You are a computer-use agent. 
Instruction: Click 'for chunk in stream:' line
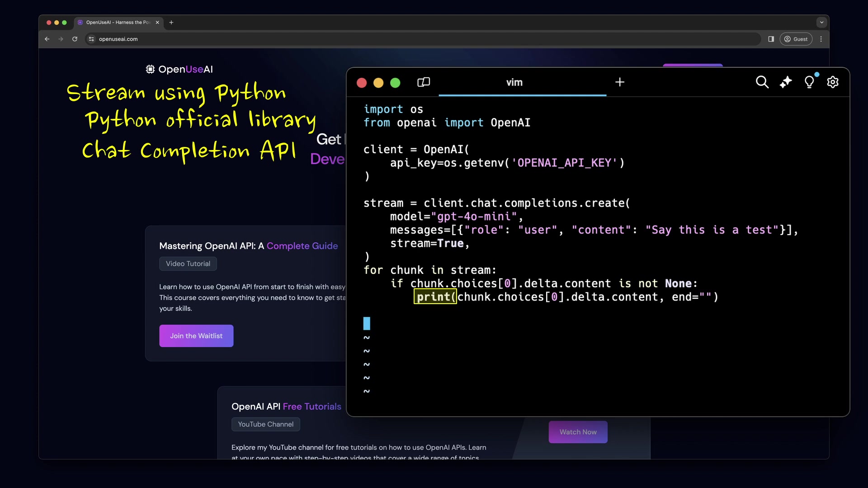(430, 270)
